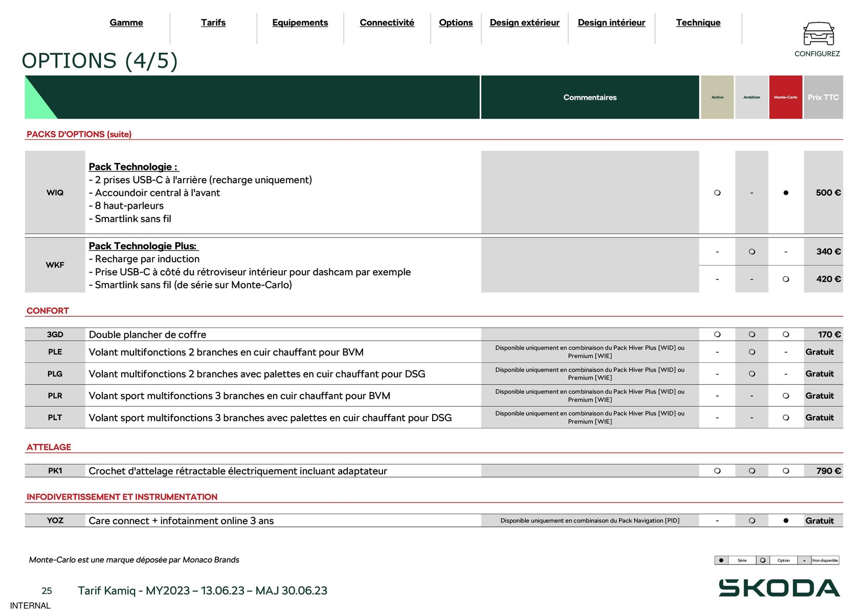Click the Pack Technologie heading
The height and width of the screenshot is (614, 868).
click(134, 167)
